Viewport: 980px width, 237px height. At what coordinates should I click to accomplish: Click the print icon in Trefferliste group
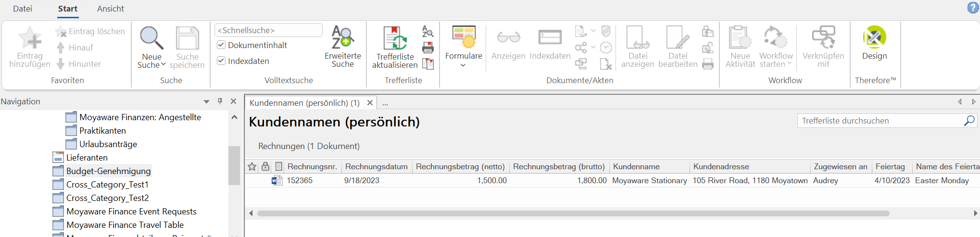click(428, 47)
